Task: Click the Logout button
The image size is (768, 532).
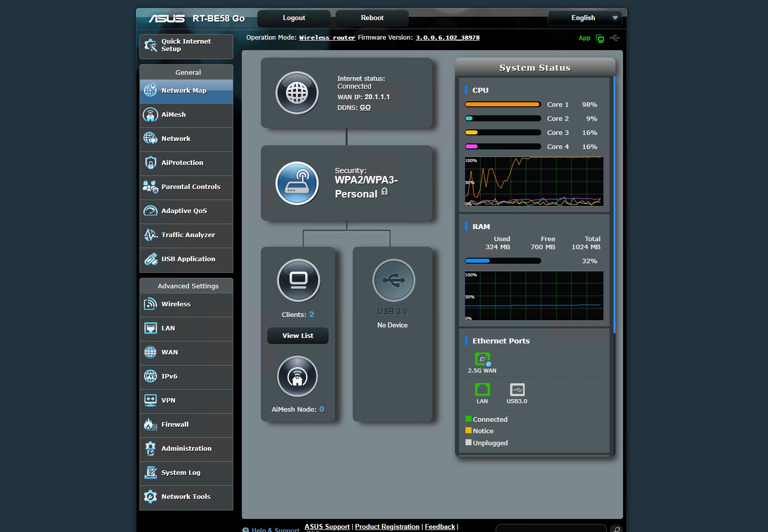Action: 293,18
